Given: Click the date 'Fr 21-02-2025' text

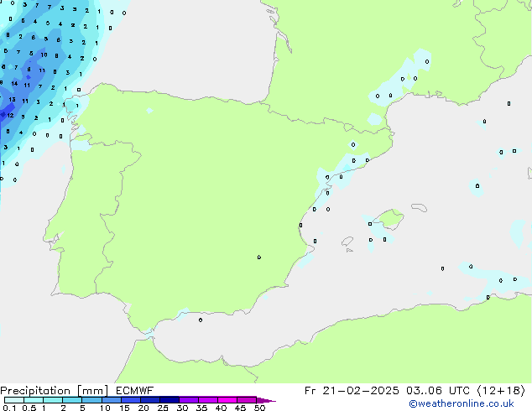Looking at the screenshot, I should pyautogui.click(x=352, y=391).
